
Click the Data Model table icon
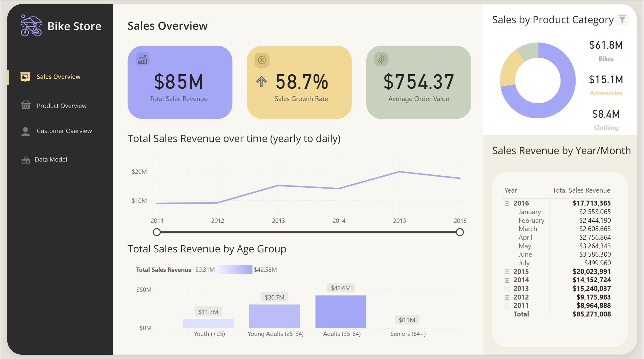tap(26, 160)
